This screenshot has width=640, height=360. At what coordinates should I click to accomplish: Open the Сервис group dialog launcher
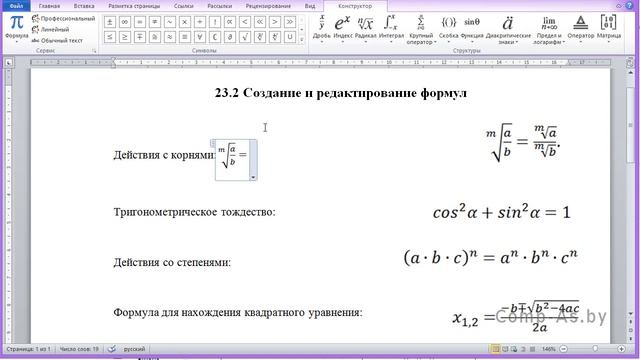pyautogui.click(x=94, y=51)
